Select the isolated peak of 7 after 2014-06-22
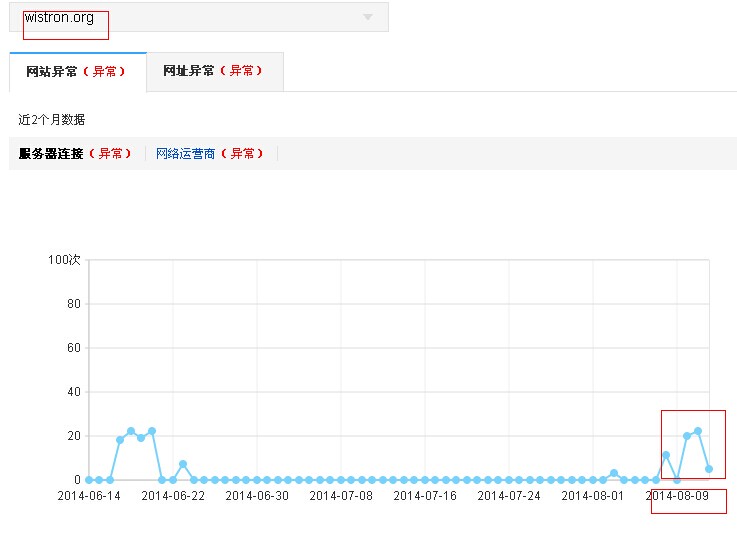The height and width of the screenshot is (535, 737). [183, 464]
